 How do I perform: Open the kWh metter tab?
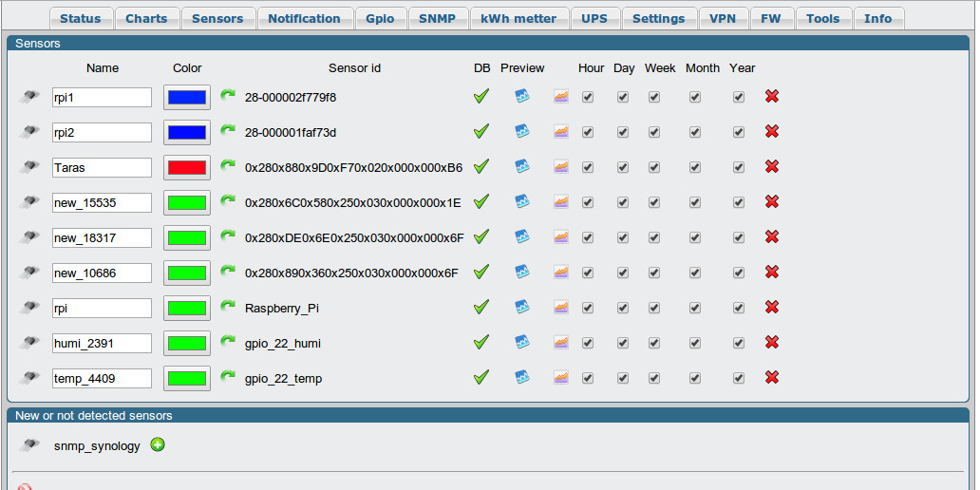[x=518, y=18]
